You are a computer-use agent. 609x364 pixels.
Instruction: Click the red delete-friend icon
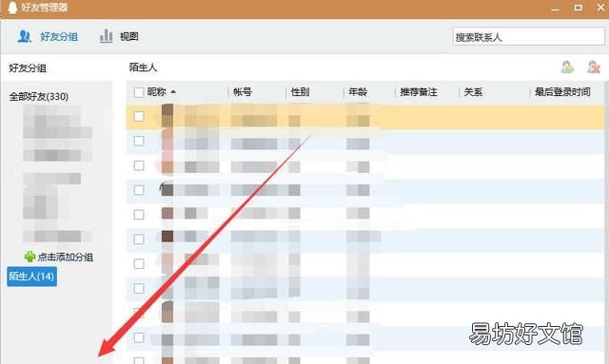click(x=594, y=67)
